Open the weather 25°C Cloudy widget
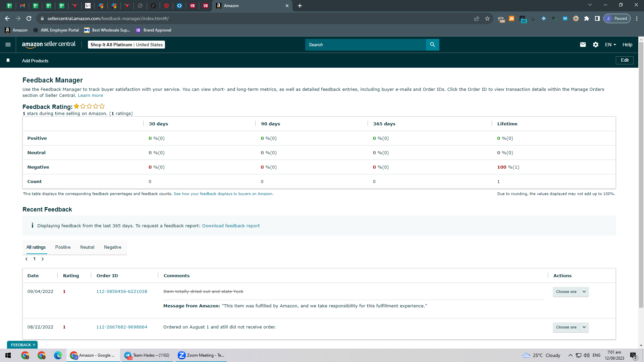This screenshot has height=362, width=644. [x=541, y=355]
